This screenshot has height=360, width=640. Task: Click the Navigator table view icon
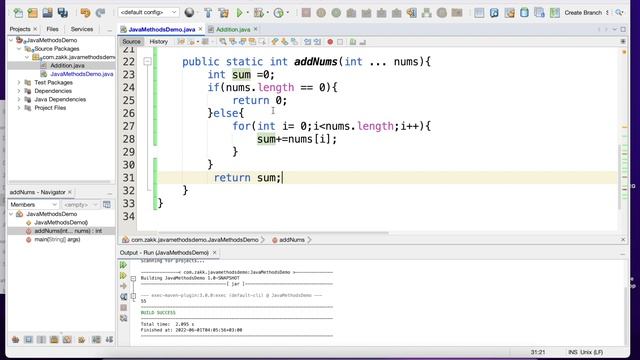(107, 204)
